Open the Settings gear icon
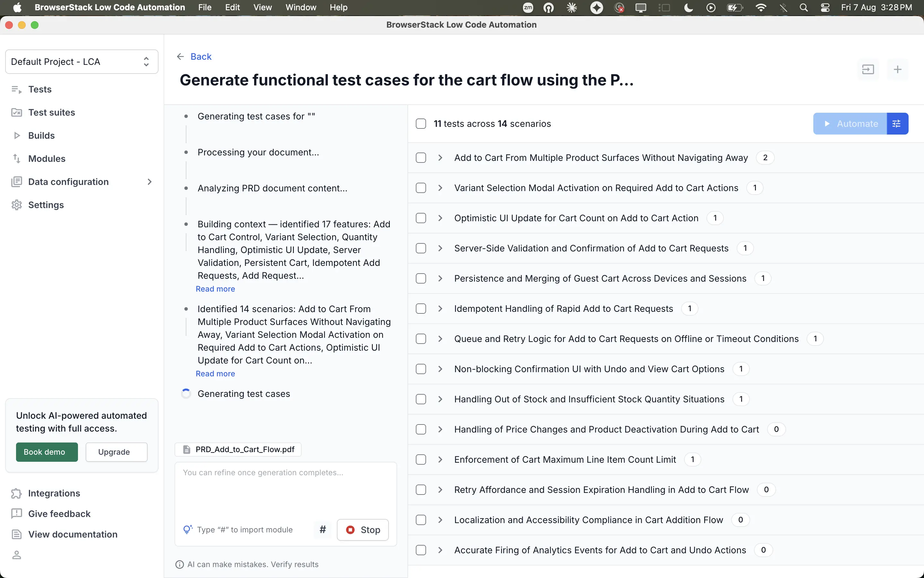 click(x=16, y=205)
